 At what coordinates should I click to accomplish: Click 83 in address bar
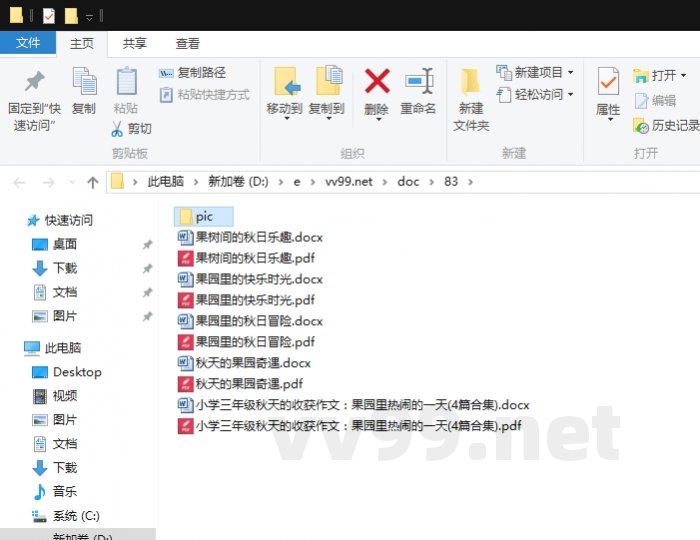click(451, 182)
